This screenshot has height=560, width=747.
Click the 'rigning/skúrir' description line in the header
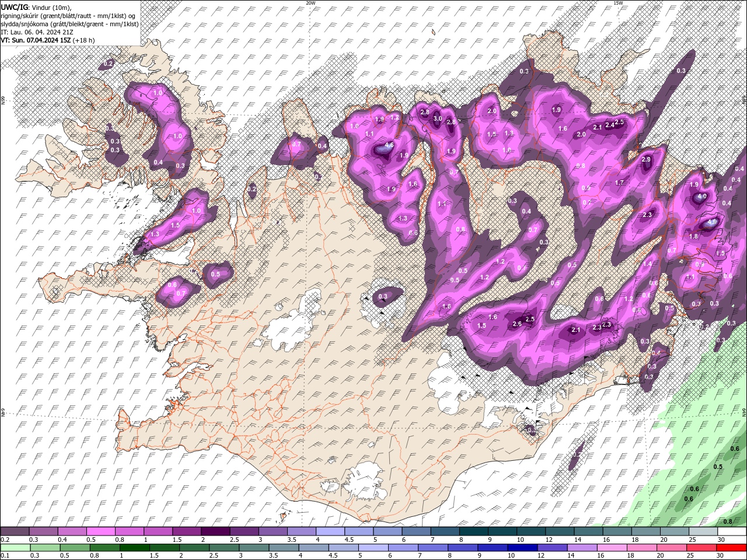pyautogui.click(x=69, y=15)
